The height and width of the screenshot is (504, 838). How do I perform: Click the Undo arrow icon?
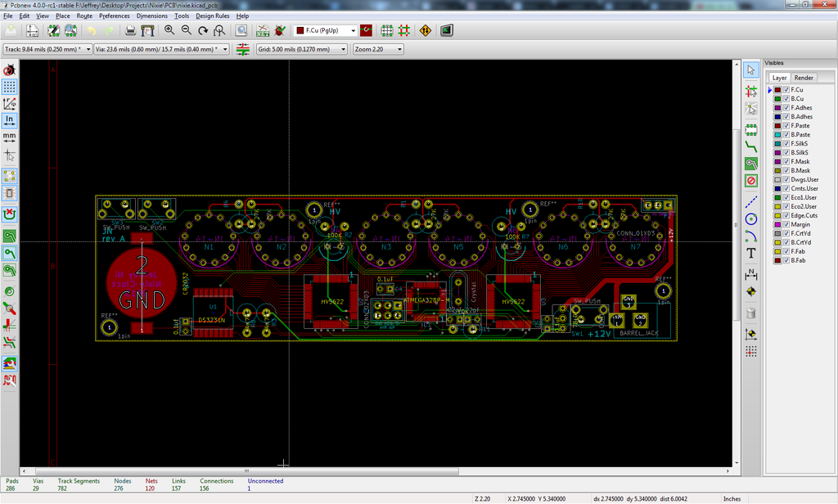pyautogui.click(x=92, y=30)
